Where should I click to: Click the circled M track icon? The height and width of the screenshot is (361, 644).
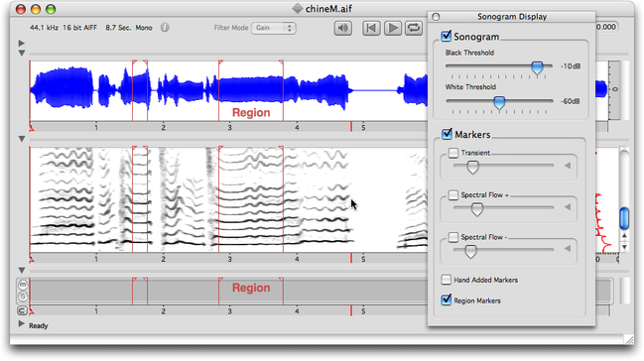click(23, 285)
